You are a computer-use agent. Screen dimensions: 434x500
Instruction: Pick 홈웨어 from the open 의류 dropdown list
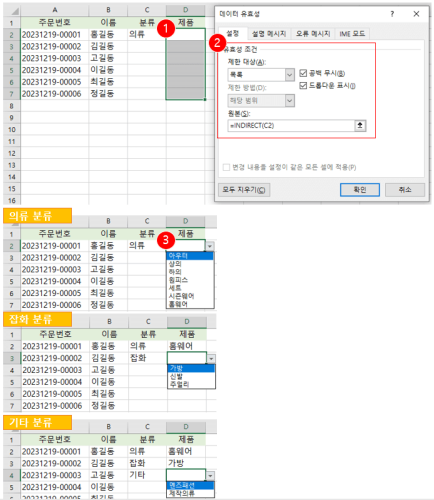[190, 304]
